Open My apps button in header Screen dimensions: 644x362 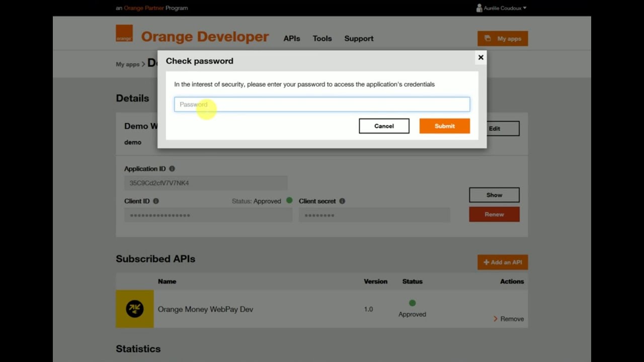point(503,39)
